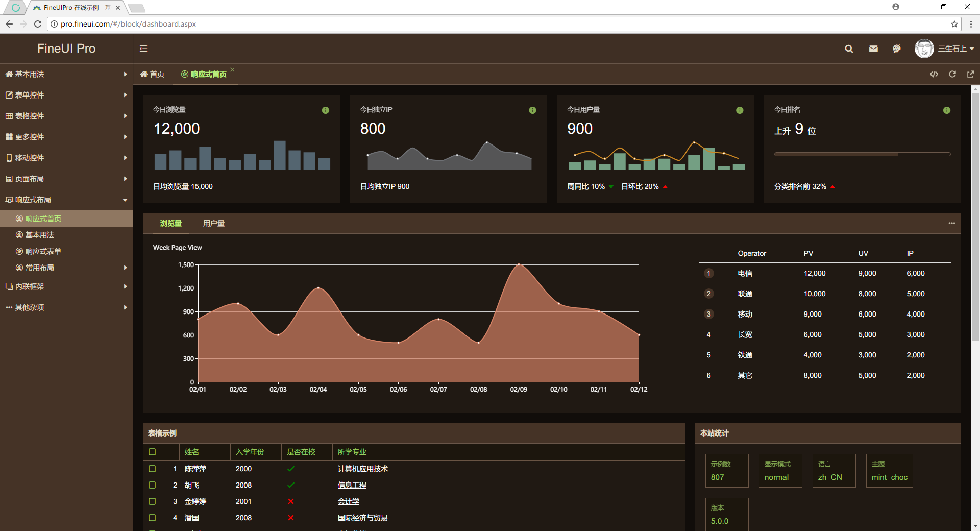
Task: Expand the 移动控件 sidebar menu
Action: click(x=66, y=158)
